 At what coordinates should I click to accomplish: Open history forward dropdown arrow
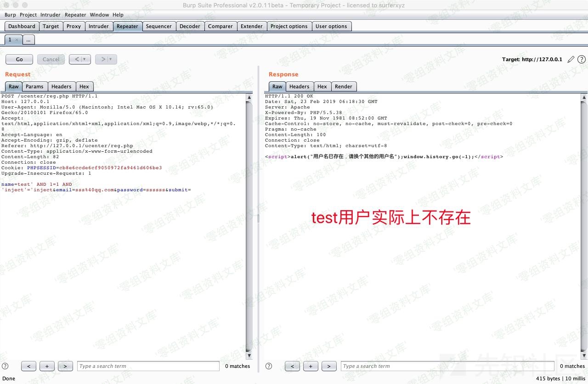[110, 59]
